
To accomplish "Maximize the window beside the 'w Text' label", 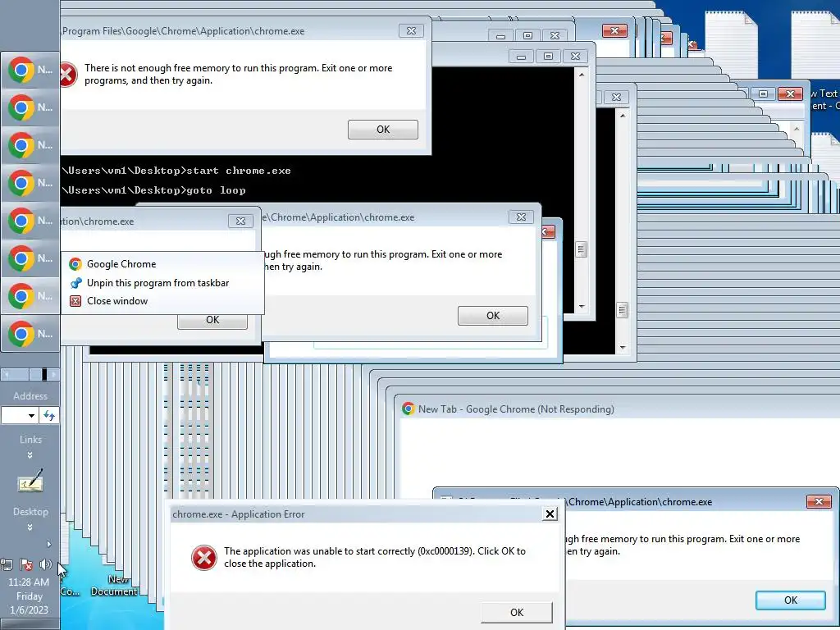I will (764, 94).
